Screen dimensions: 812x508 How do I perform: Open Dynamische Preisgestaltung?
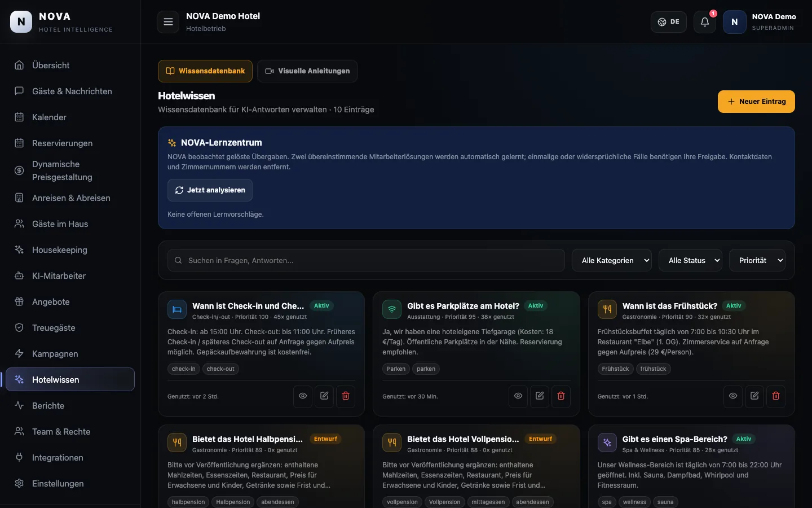click(x=70, y=170)
